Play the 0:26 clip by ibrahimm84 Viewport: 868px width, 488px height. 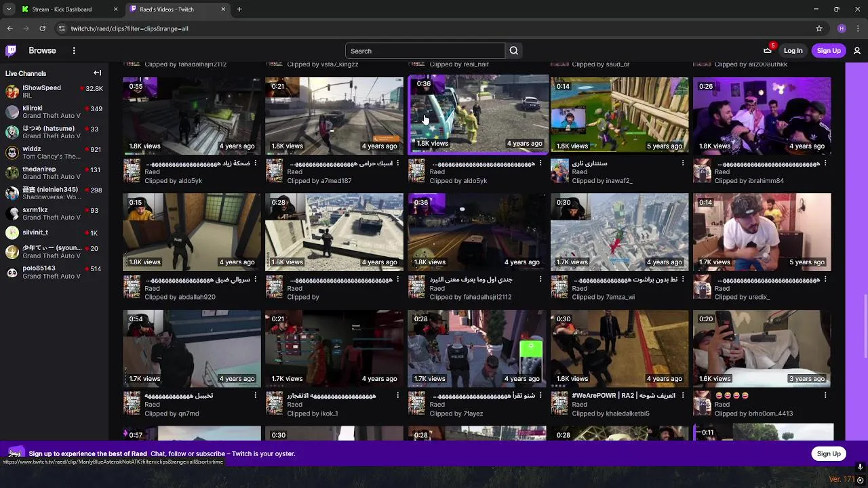coord(762,116)
